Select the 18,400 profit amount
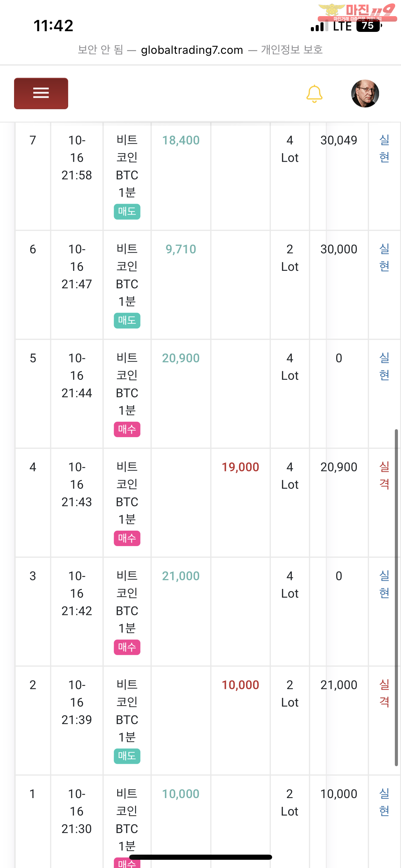The height and width of the screenshot is (868, 401). point(181,140)
